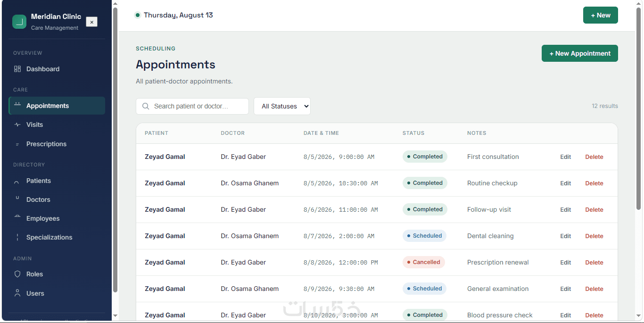Viewport: 644px width, 323px height.
Task: Select Employees in the sidebar
Action: click(x=57, y=218)
